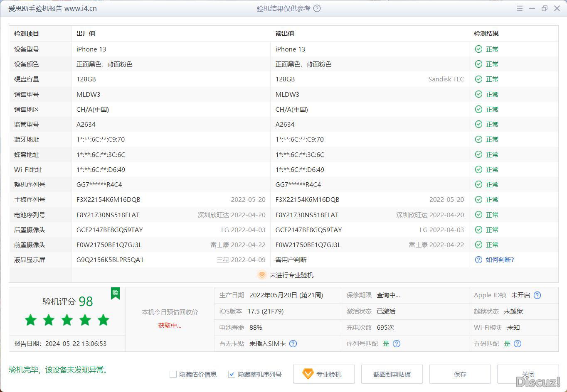The width and height of the screenshot is (567, 392).
Task: Click the green check icon for 监管型号
Action: pyautogui.click(x=478, y=124)
